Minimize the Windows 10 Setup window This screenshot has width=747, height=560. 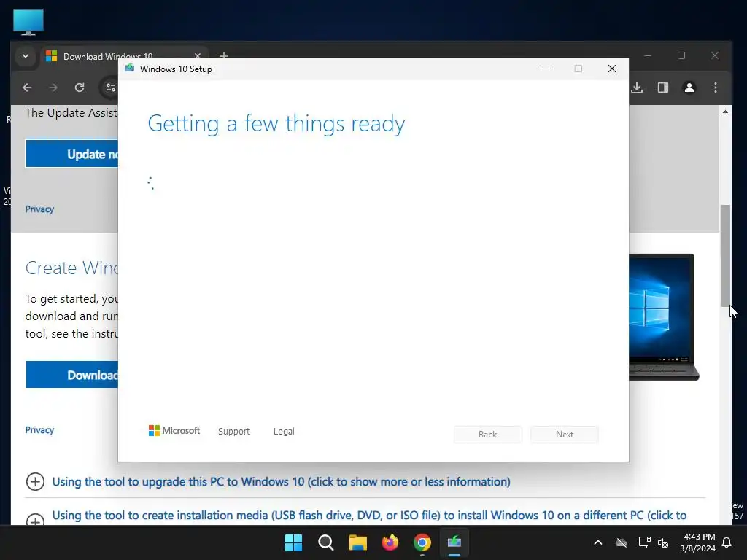click(x=546, y=69)
